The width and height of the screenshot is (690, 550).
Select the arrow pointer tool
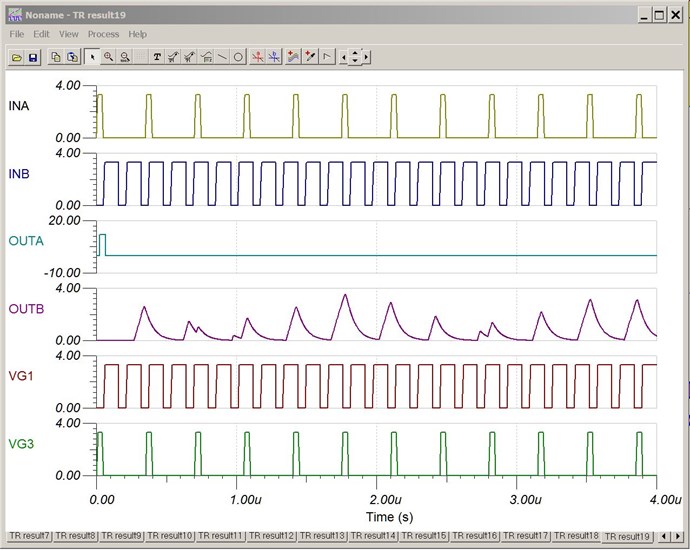click(x=92, y=57)
